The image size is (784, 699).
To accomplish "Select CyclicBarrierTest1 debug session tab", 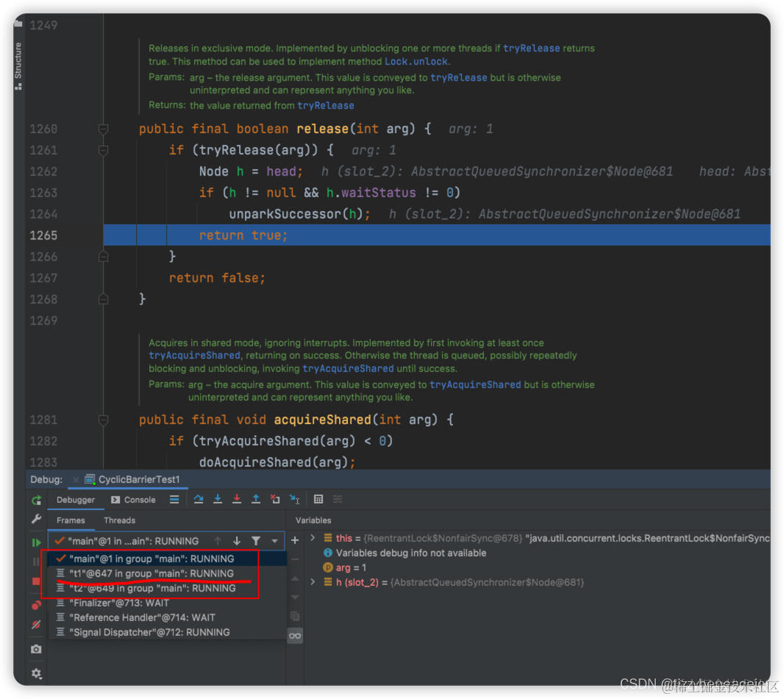I will pos(133,480).
